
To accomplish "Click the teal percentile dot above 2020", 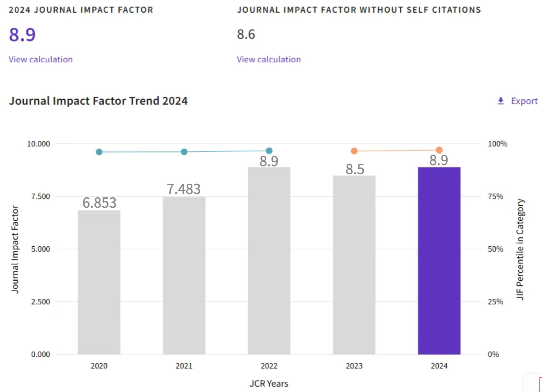I will coord(99,152).
